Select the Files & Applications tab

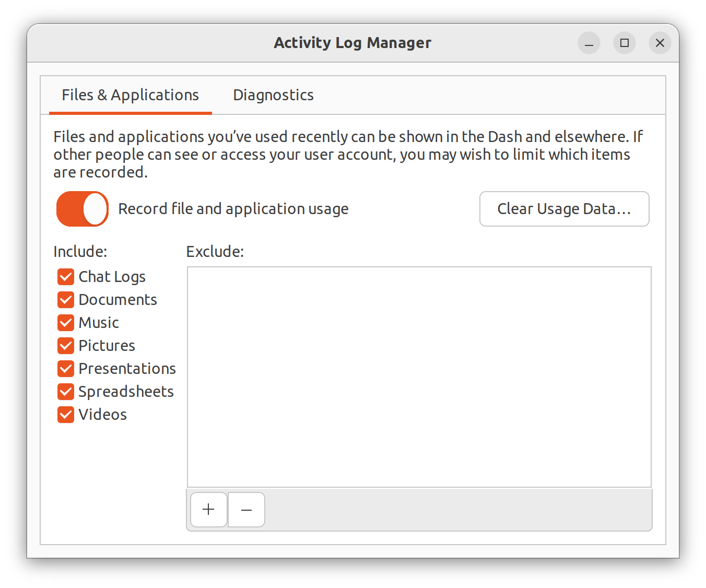[x=131, y=95]
